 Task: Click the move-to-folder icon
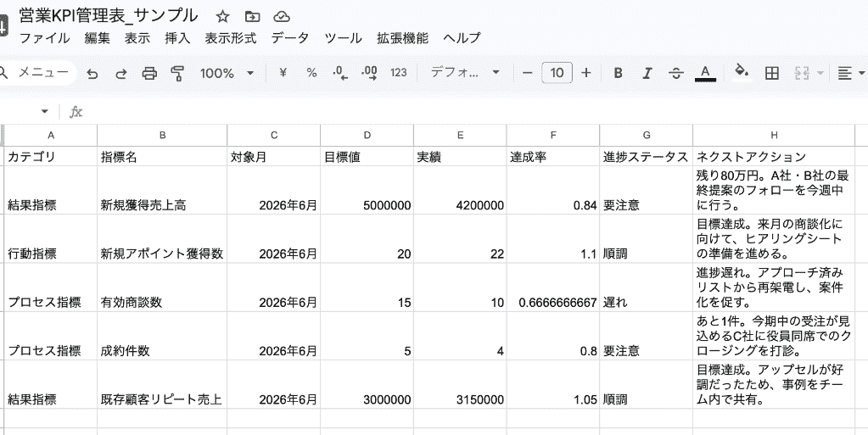pyautogui.click(x=252, y=17)
